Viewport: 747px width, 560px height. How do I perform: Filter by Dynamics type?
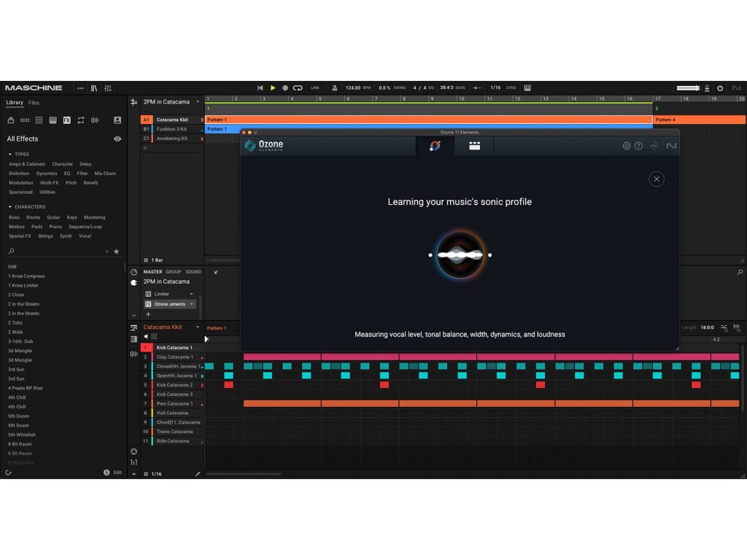coord(47,174)
